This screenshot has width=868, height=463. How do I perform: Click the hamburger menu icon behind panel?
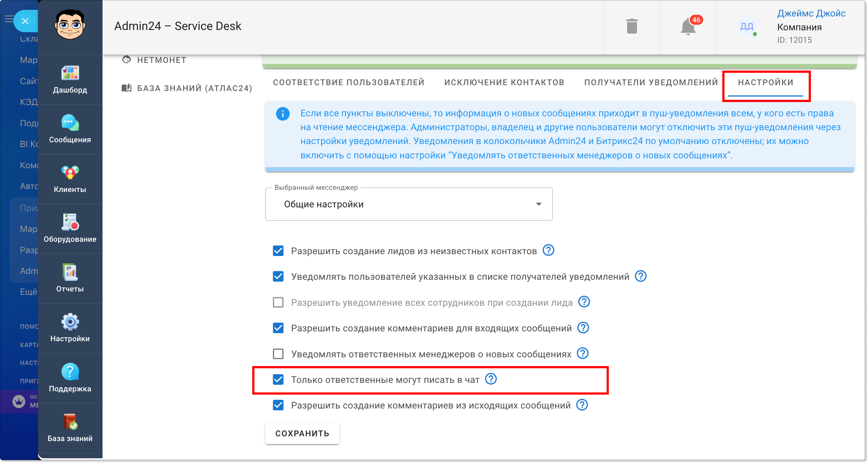click(9, 19)
